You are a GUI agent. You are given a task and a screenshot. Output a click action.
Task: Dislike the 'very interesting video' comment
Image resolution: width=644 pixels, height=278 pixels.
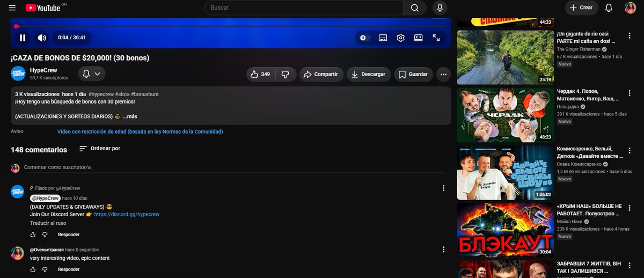tap(45, 269)
